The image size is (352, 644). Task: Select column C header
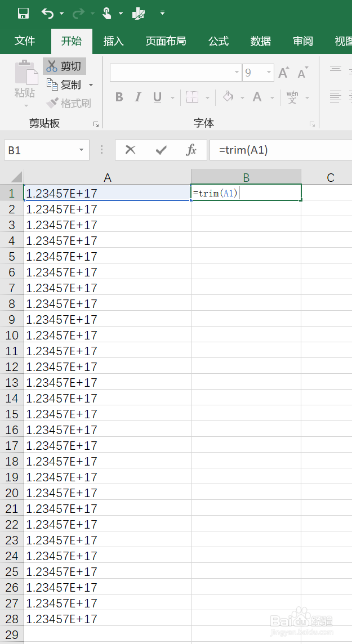click(330, 177)
